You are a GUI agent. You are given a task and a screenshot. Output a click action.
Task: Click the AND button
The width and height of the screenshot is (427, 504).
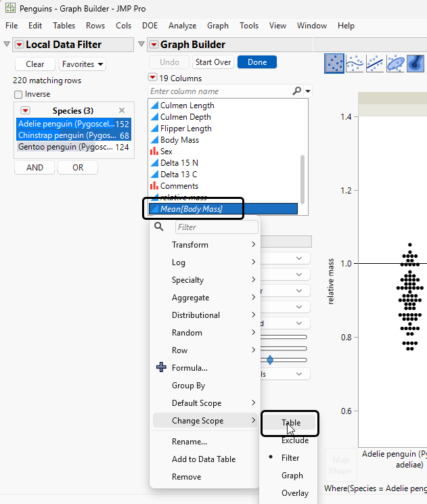coord(35,168)
